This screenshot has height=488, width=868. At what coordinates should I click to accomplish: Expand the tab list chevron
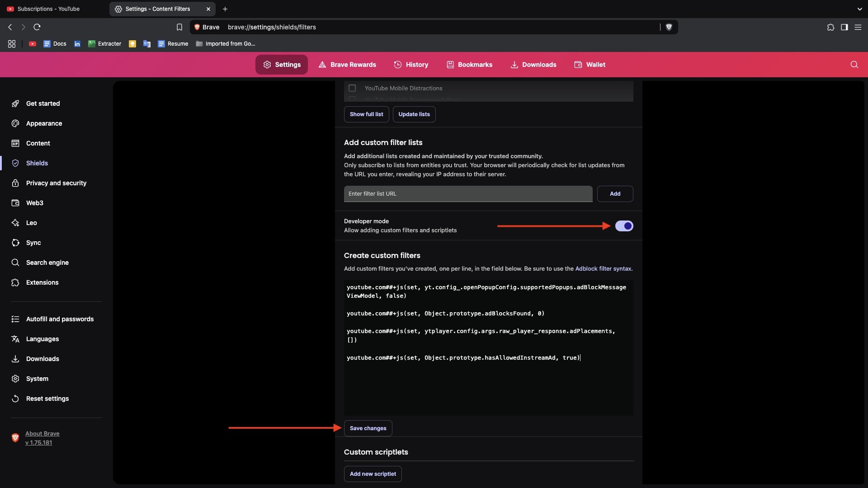coord(859,9)
